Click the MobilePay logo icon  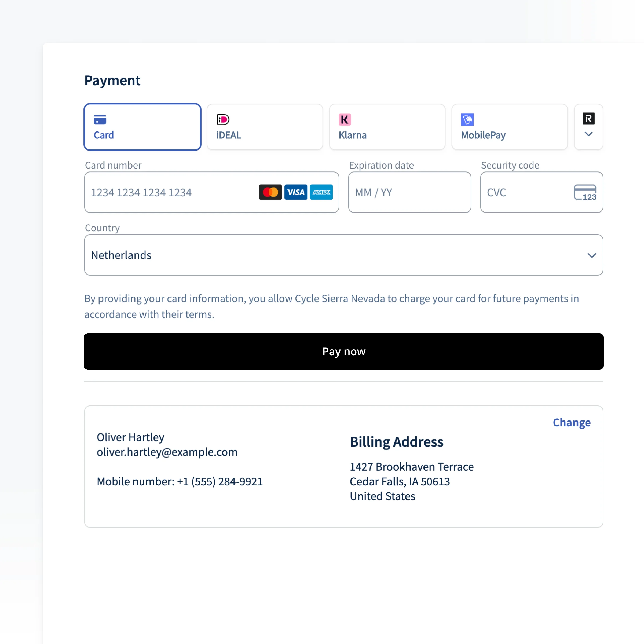[x=467, y=119]
